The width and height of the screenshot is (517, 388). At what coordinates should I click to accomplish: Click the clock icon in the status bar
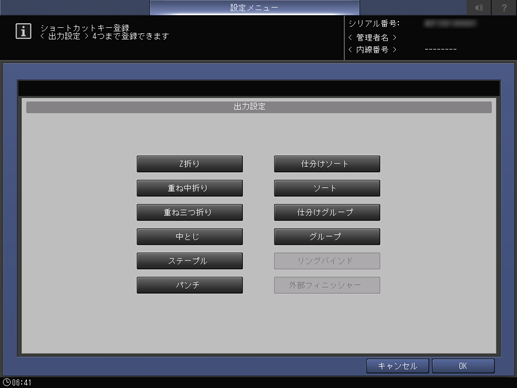click(x=6, y=382)
